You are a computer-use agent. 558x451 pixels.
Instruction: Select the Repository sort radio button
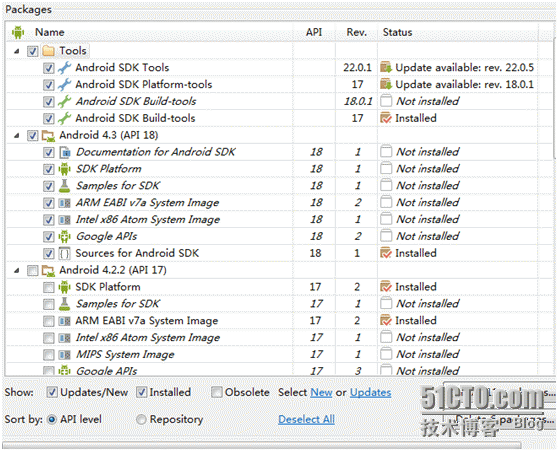(x=141, y=420)
